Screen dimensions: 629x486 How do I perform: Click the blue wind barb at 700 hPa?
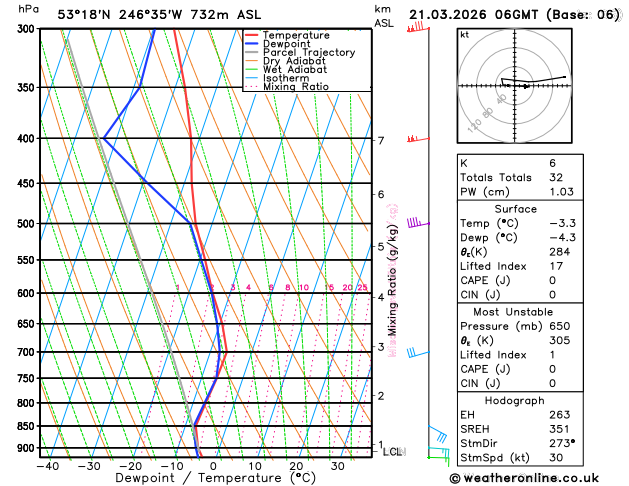[x=418, y=352]
